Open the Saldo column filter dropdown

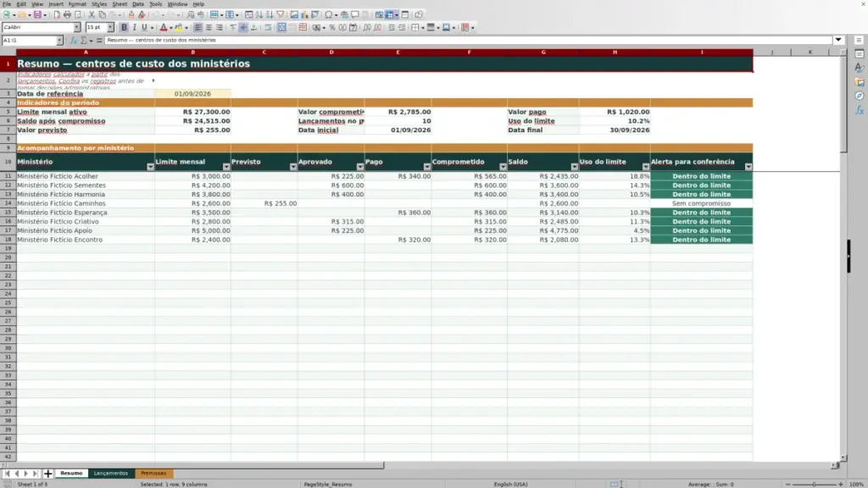[574, 167]
